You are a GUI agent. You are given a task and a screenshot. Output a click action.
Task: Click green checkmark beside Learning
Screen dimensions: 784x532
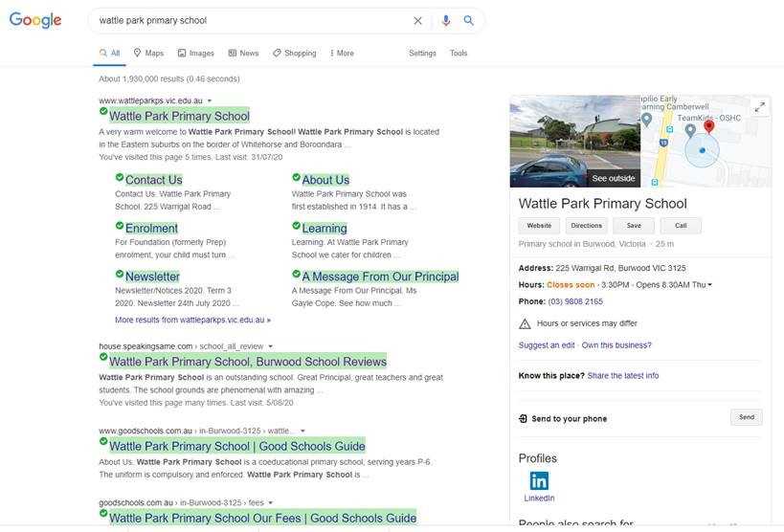point(296,226)
